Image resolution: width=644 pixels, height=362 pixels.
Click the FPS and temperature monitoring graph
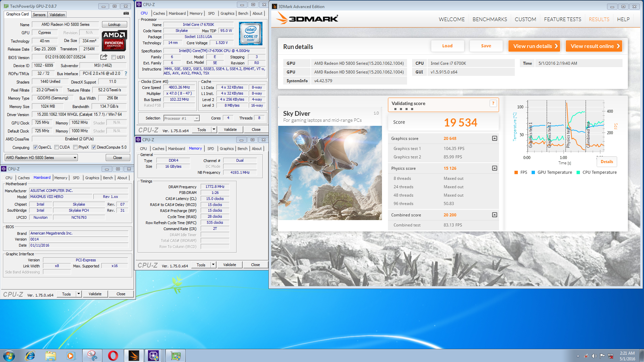pyautogui.click(x=565, y=126)
